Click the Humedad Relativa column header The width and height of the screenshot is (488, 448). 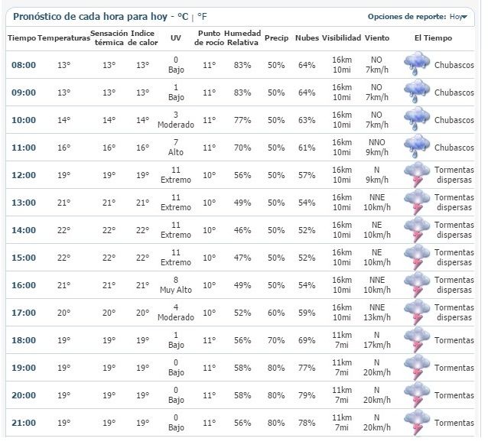242,37
